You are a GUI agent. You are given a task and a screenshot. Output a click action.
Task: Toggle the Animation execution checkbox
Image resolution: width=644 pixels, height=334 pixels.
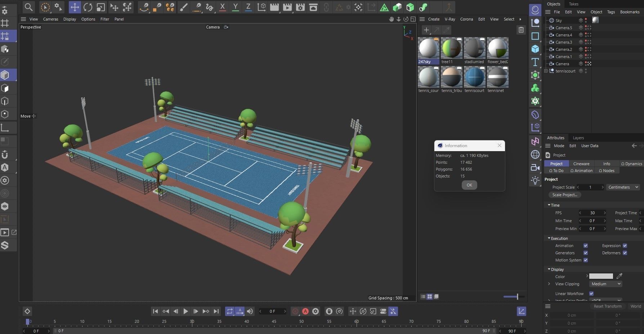[586, 246]
